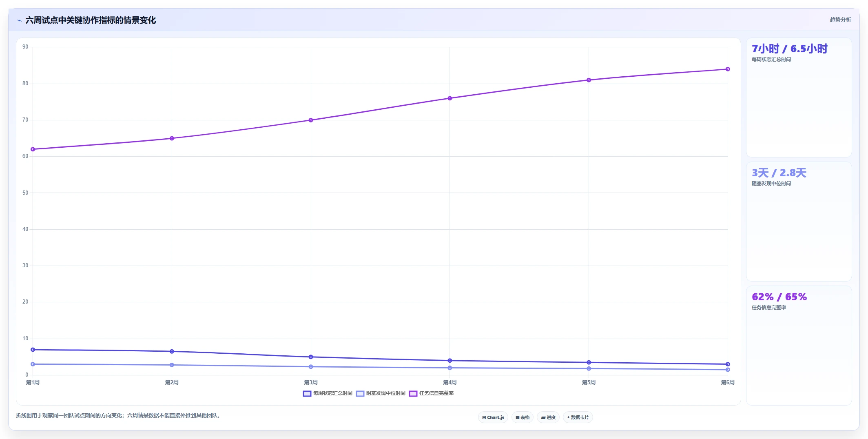Click 阻塞发现中位时间 caption in the middle card
868x439 pixels.
point(771,184)
